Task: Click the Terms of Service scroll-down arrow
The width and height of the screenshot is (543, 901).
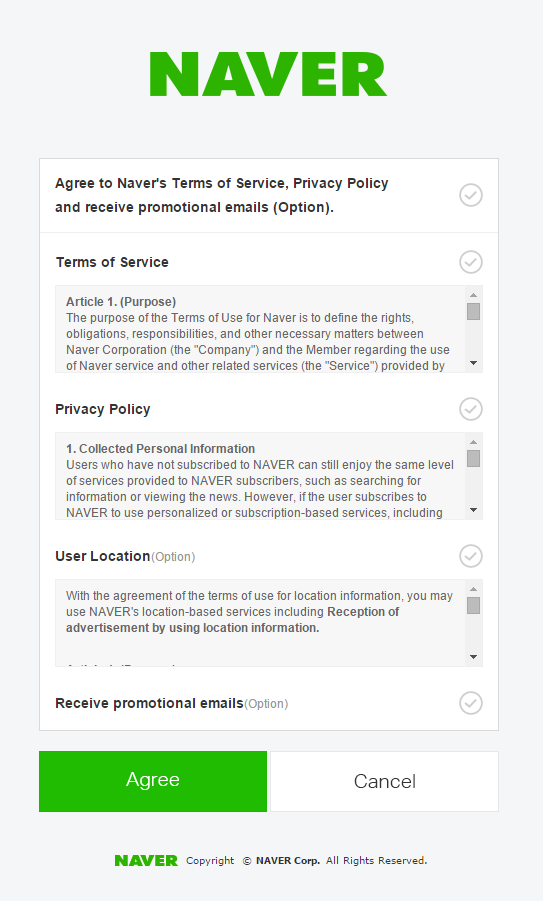Action: tap(473, 363)
